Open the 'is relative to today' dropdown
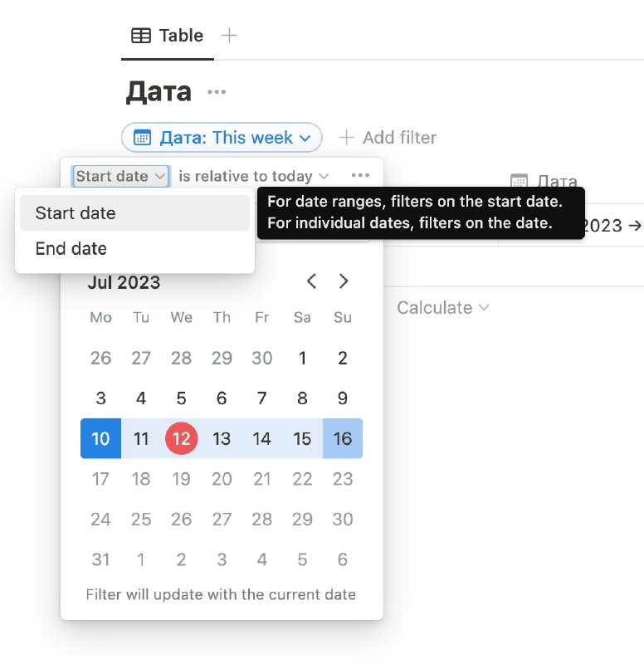 (254, 176)
